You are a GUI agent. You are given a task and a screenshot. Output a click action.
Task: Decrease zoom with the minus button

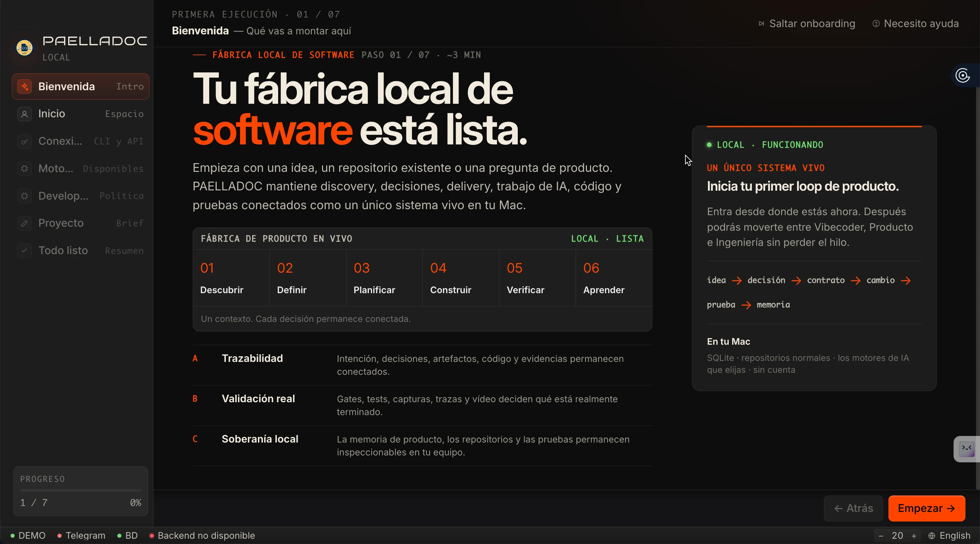point(881,536)
